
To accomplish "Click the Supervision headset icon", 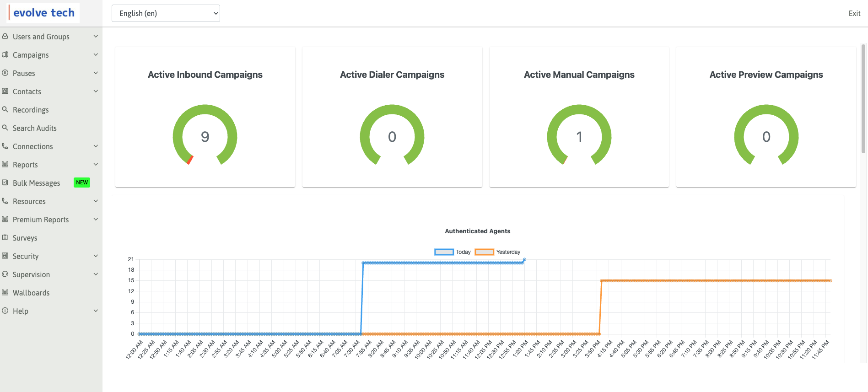I will coord(5,274).
